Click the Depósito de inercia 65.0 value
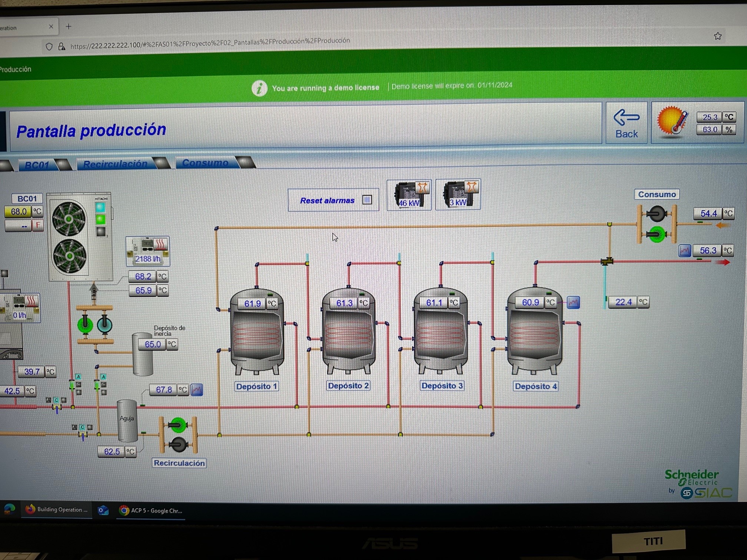The width and height of the screenshot is (747, 560). point(152,344)
